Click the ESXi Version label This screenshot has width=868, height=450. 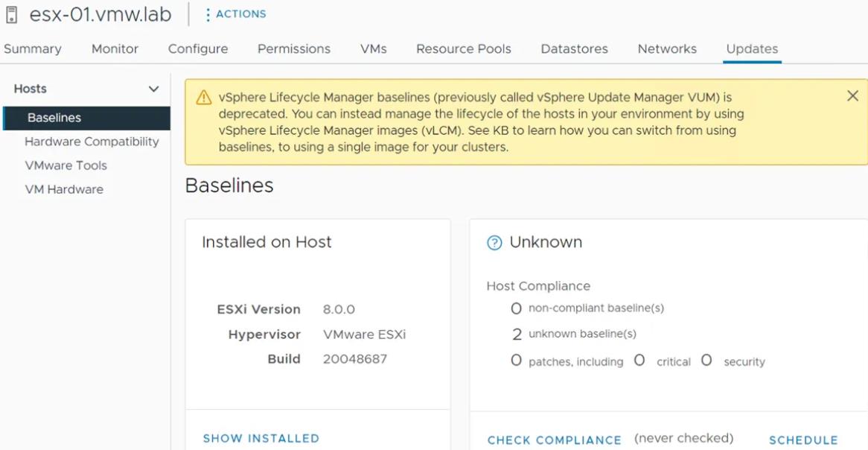point(258,310)
